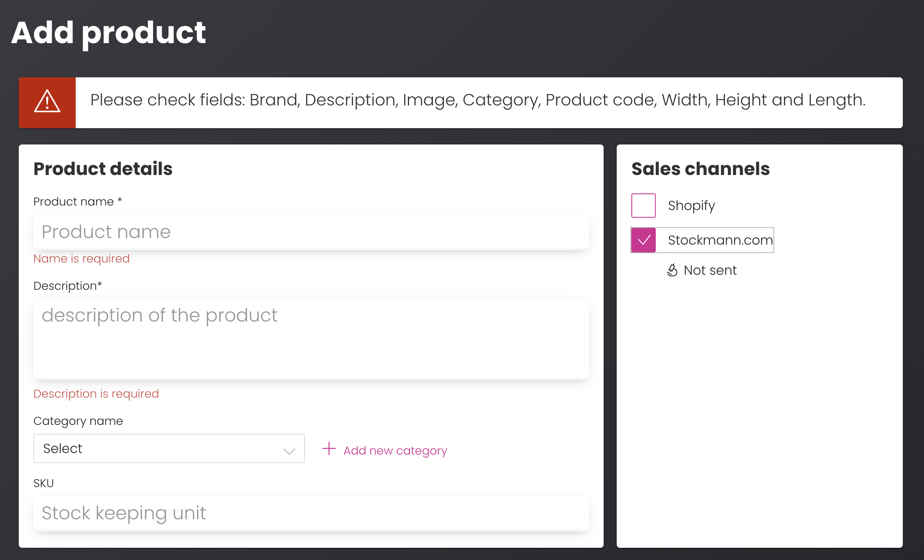This screenshot has width=924, height=560.
Task: Click the 'Description is required' error text
Action: coord(96,394)
